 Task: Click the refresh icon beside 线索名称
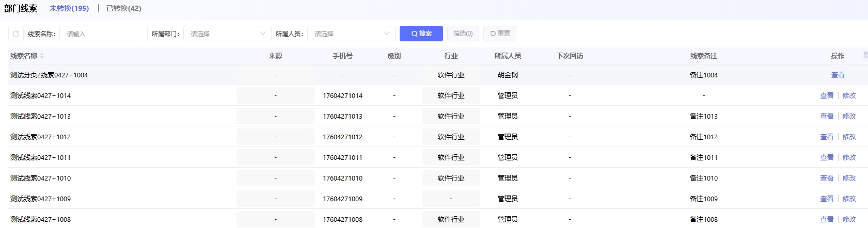[x=16, y=34]
